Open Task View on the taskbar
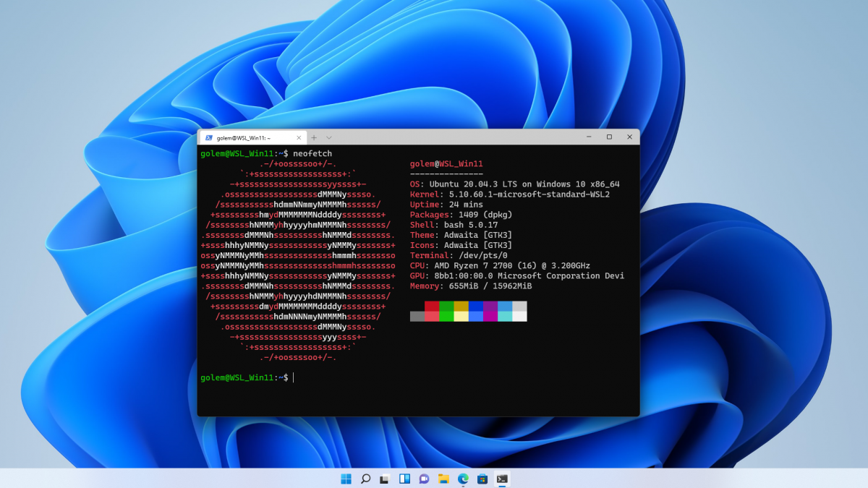868x488 pixels. [386, 478]
